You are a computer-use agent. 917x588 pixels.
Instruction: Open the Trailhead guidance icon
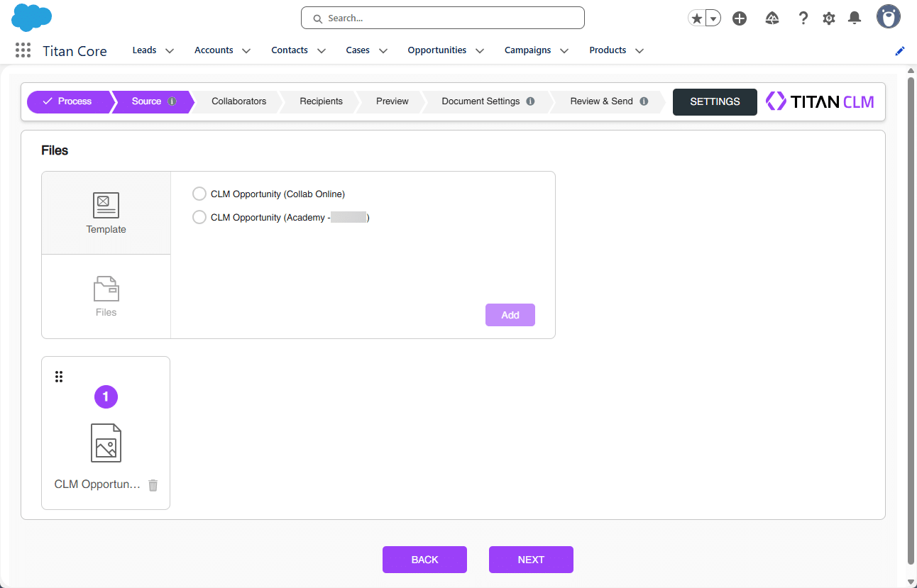[x=772, y=18]
